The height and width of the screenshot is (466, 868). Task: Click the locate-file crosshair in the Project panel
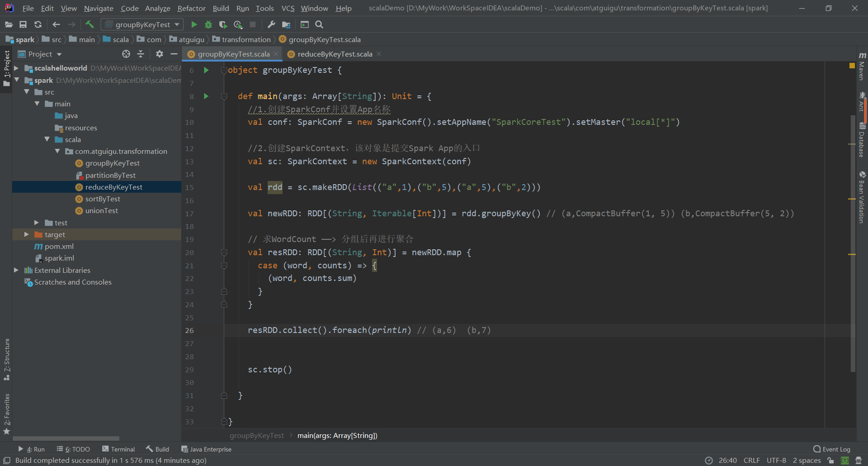(x=126, y=54)
